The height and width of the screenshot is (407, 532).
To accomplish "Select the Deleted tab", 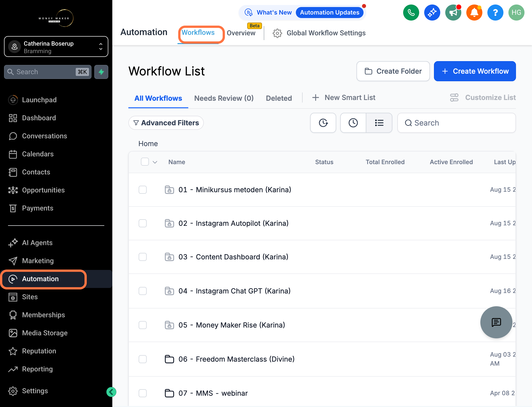I will pyautogui.click(x=279, y=98).
